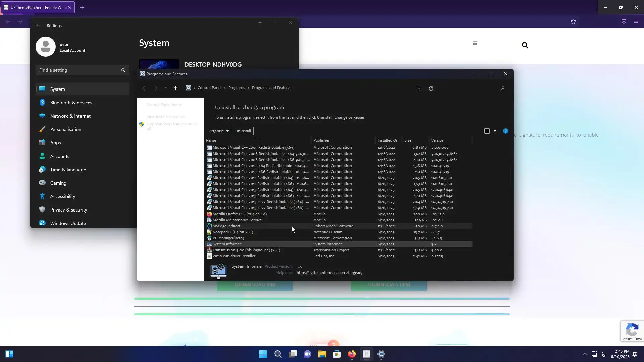Viewport: 644px width, 362px height.
Task: Select Bluetooth & devices in Settings
Action: click(71, 103)
